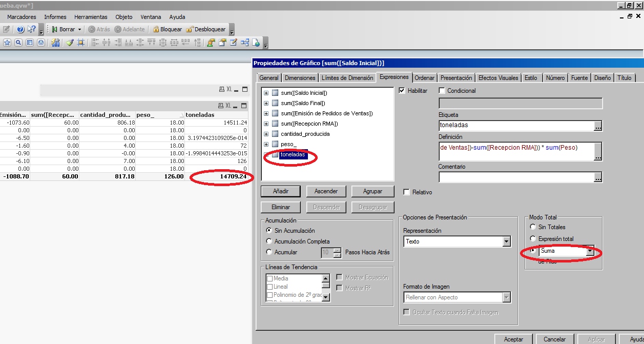Export lower table to Excel via XL icon
This screenshot has height=344, width=644.
pyautogui.click(x=229, y=106)
